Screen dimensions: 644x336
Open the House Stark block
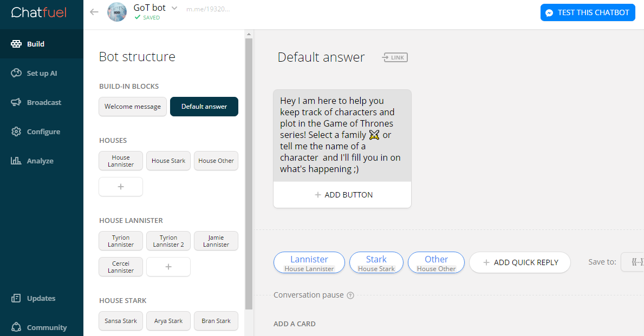[x=168, y=161]
